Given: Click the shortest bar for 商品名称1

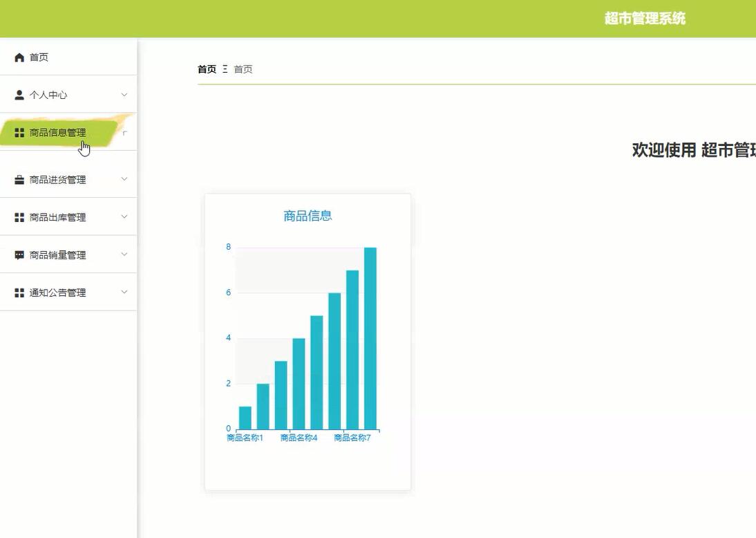Looking at the screenshot, I should click(x=245, y=418).
